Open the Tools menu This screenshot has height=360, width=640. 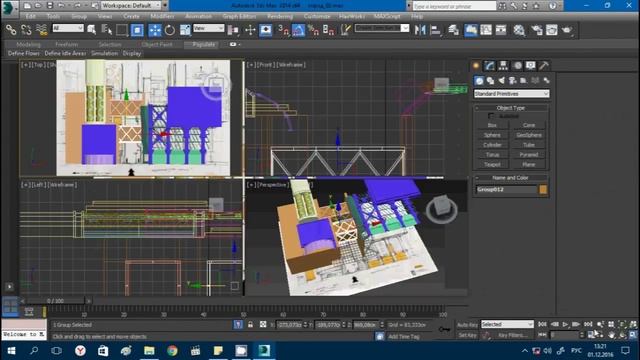(x=53, y=16)
